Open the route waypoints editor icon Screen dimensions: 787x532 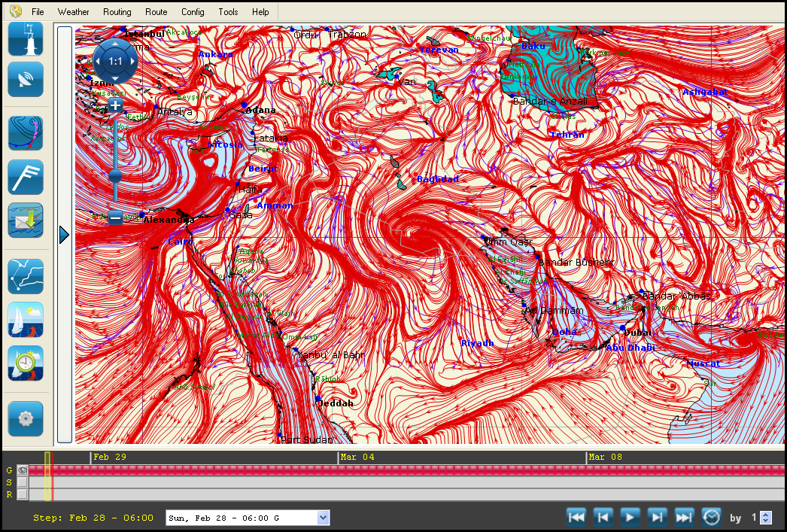26,277
